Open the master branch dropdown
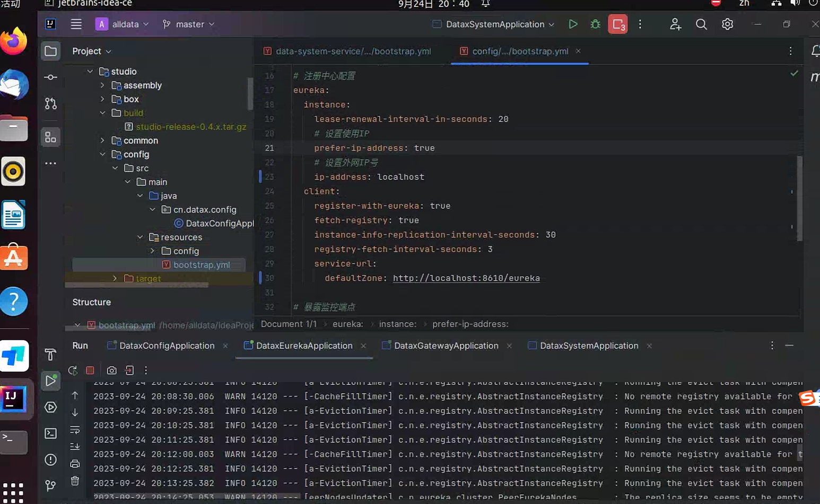 [x=188, y=24]
